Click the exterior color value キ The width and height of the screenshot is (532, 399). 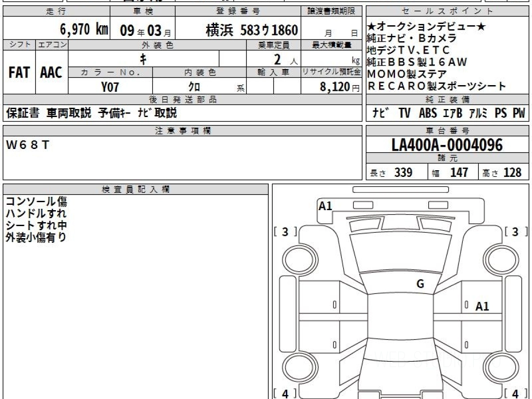(144, 59)
